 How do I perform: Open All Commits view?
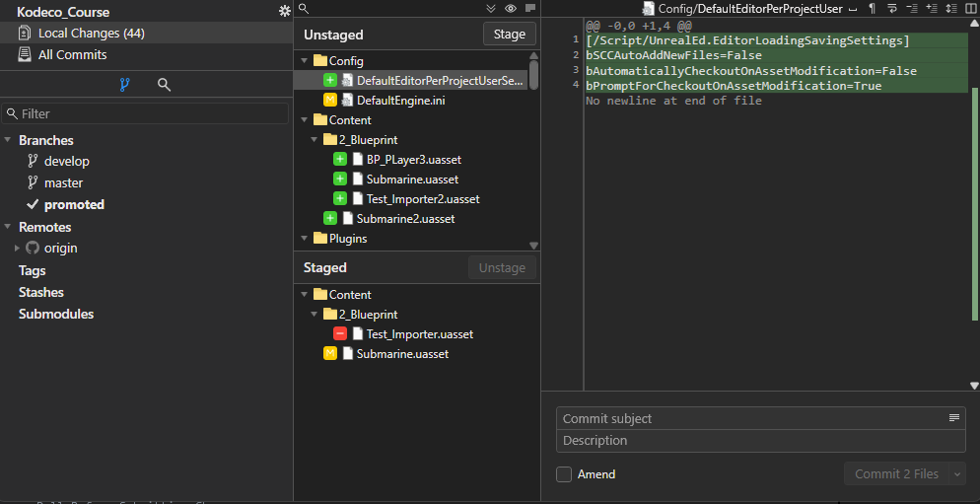pyautogui.click(x=146, y=54)
